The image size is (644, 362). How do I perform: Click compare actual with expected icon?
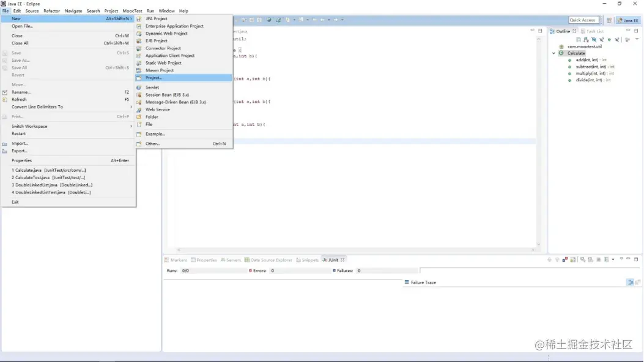point(638,283)
